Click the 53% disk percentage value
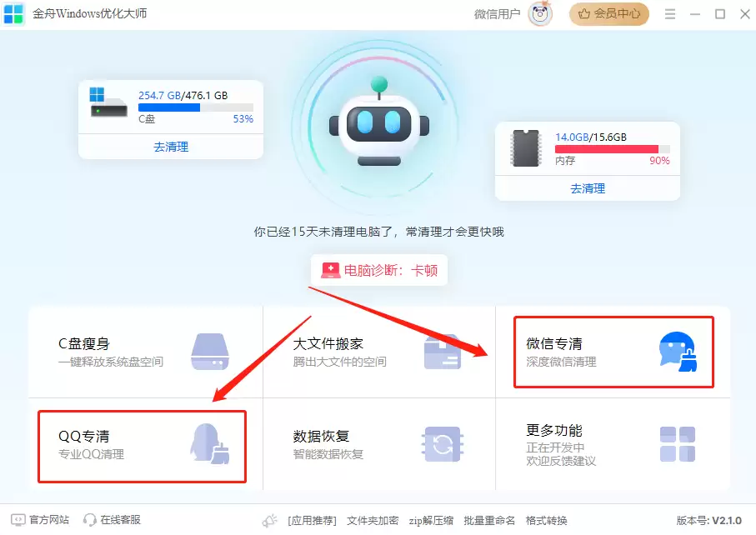The height and width of the screenshot is (535, 756). coord(243,119)
